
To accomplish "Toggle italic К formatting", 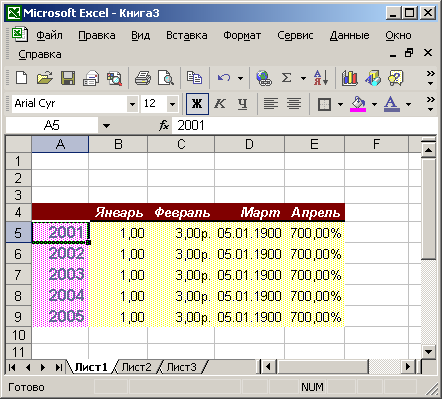I will [x=220, y=104].
